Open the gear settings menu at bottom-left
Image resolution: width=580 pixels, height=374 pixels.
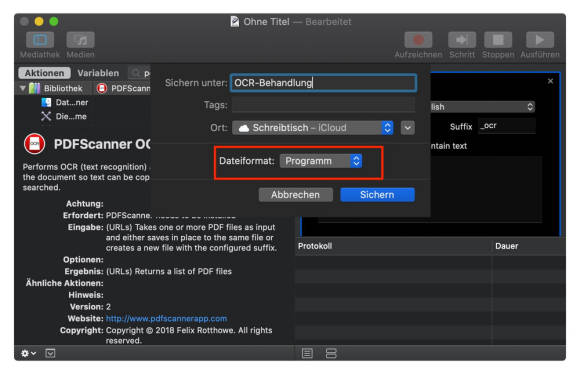coord(28,353)
